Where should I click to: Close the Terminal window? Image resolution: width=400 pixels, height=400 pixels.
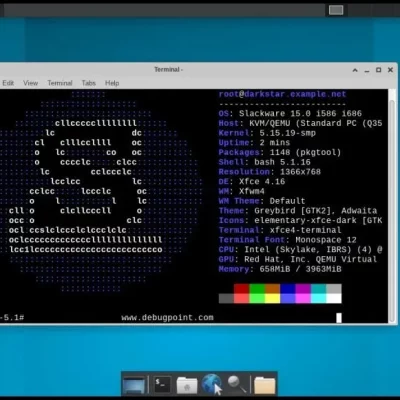click(x=390, y=70)
